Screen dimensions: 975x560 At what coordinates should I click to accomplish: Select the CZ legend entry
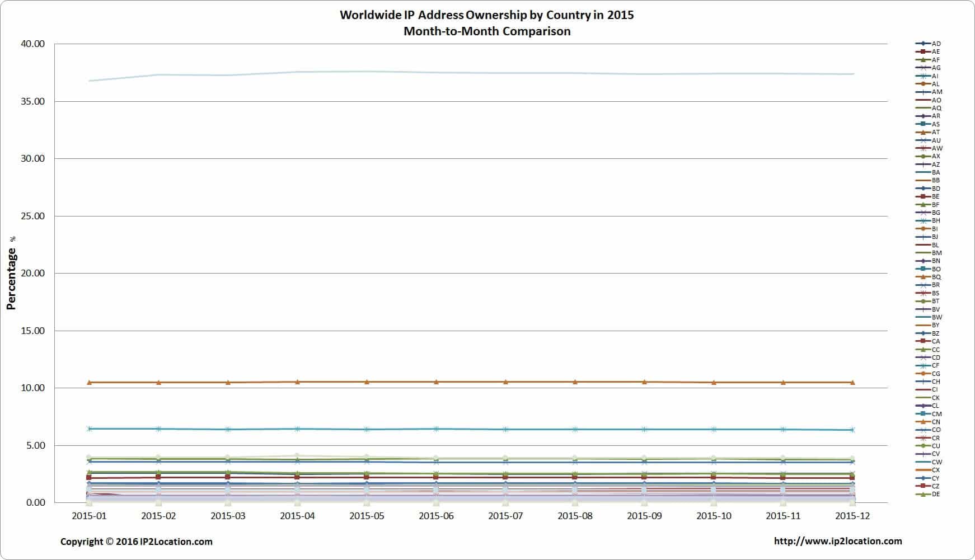[x=928, y=486]
